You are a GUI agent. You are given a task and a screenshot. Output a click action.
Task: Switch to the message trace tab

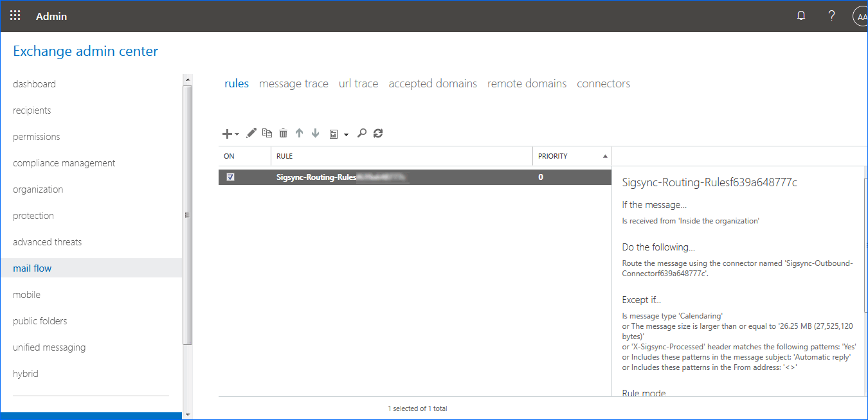pos(293,83)
